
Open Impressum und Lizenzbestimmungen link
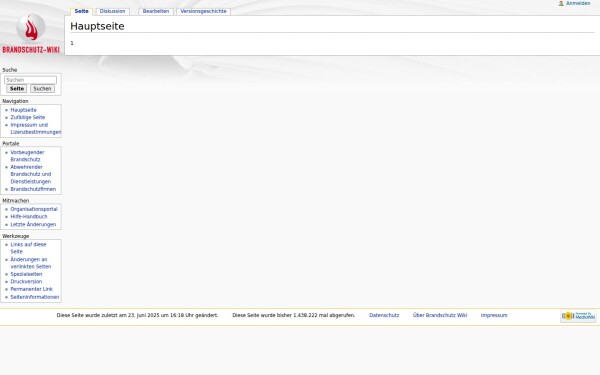point(36,129)
